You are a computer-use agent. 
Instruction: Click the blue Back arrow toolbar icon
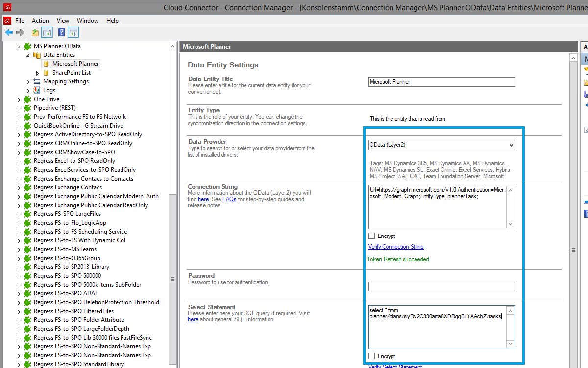[x=9, y=33]
